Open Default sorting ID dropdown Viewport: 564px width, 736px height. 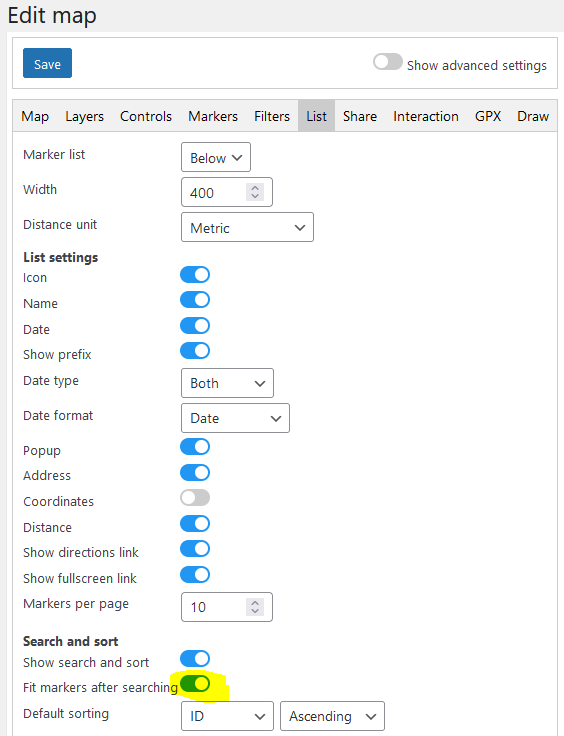227,716
